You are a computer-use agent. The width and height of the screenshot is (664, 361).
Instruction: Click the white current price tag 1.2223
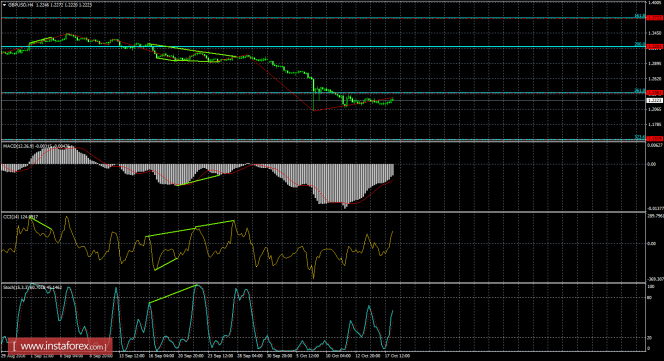(x=654, y=100)
